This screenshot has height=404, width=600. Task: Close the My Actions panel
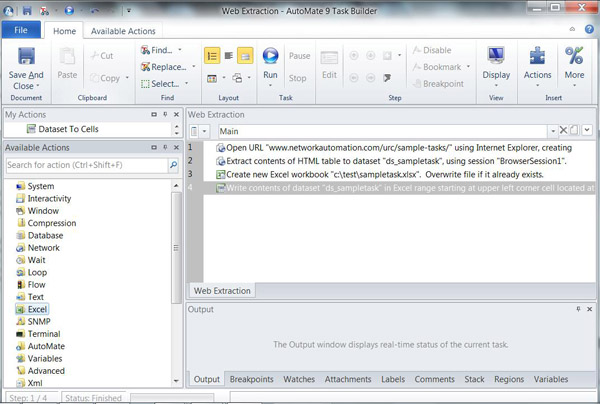176,114
